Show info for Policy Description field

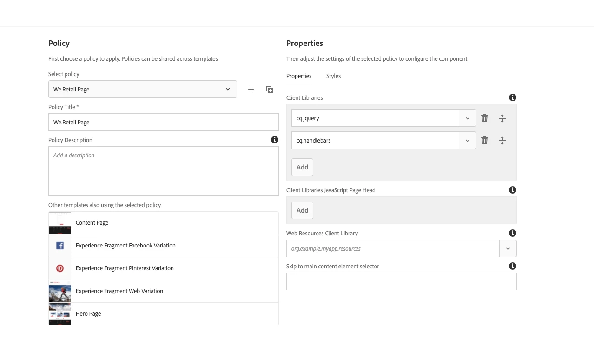click(275, 140)
